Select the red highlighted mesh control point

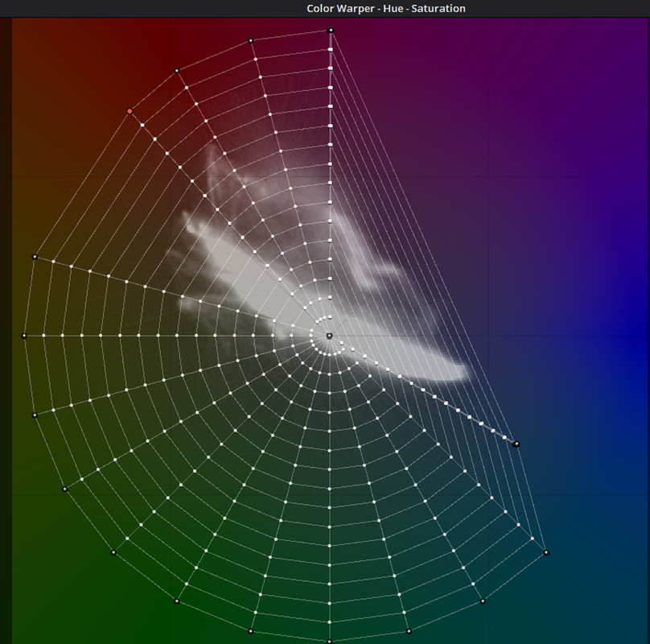tap(130, 111)
